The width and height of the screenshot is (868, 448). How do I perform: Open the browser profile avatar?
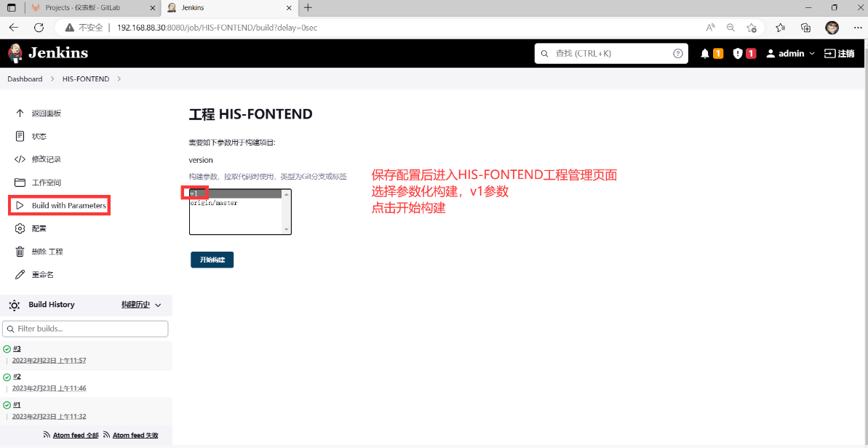pyautogui.click(x=832, y=28)
